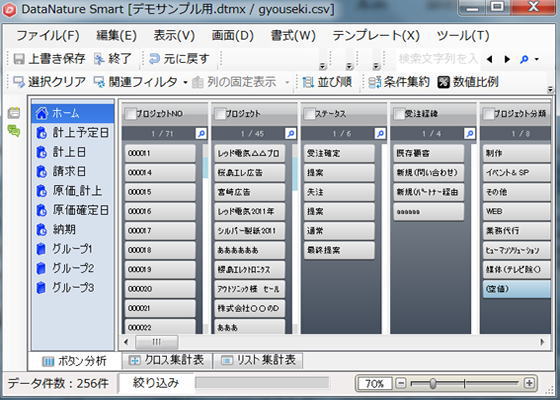Click search icon in プロジェクト column

point(291,134)
